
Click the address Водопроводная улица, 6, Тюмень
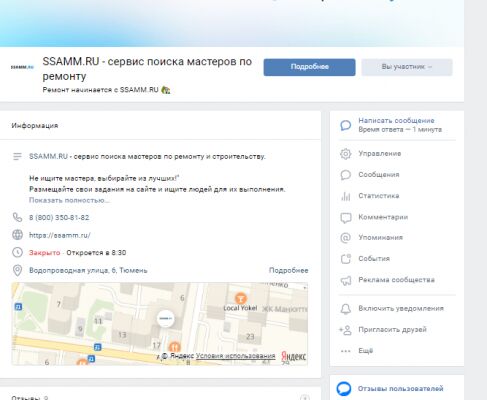88,270
